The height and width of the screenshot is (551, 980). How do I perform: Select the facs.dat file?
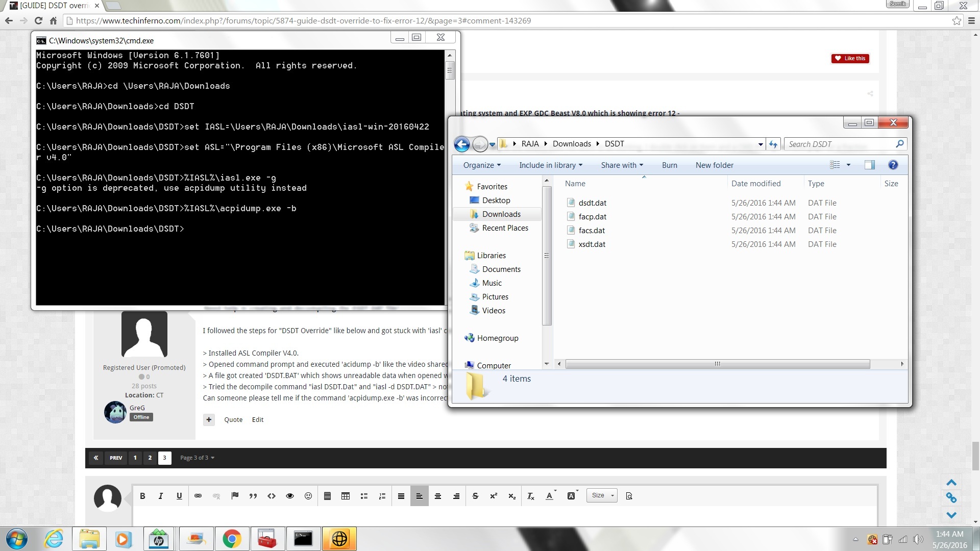(x=592, y=231)
